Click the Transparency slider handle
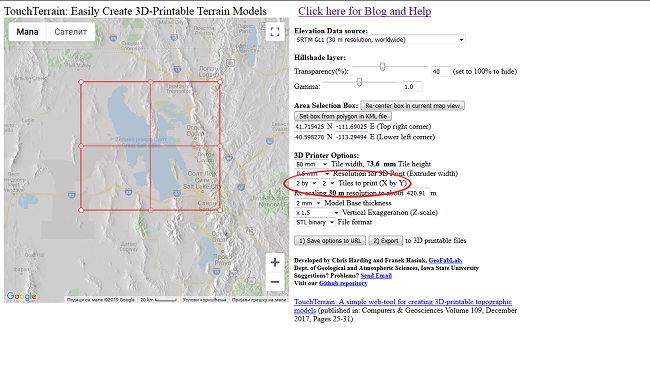650x365 pixels. point(383,67)
